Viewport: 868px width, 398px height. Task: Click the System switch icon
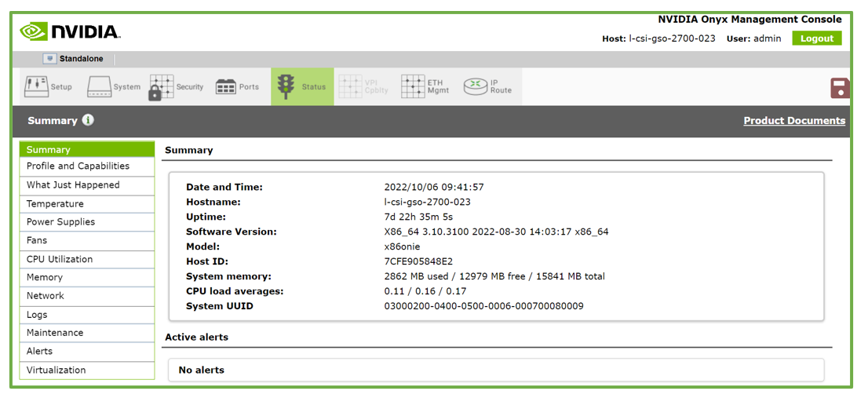pos(100,86)
